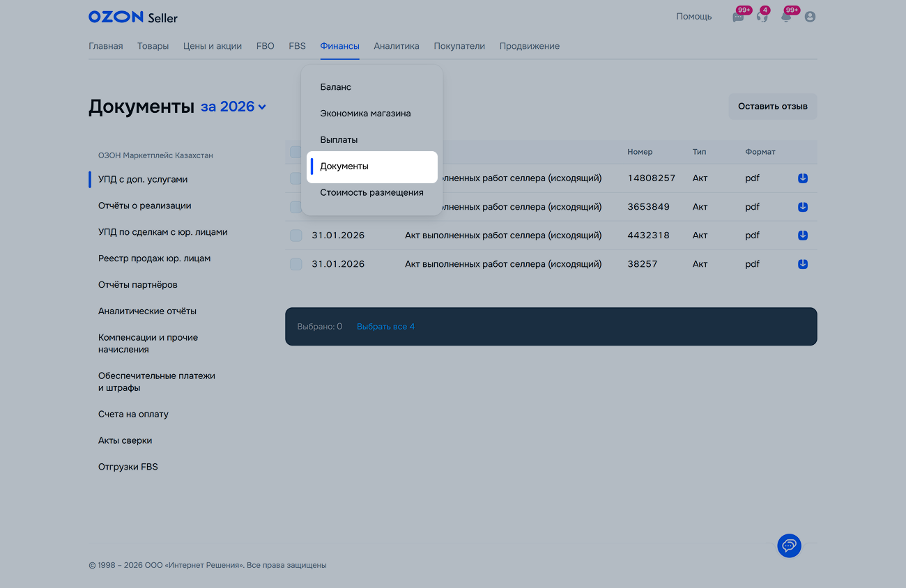The width and height of the screenshot is (906, 588).
Task: Click the OZON Seller logo
Action: pos(133,17)
